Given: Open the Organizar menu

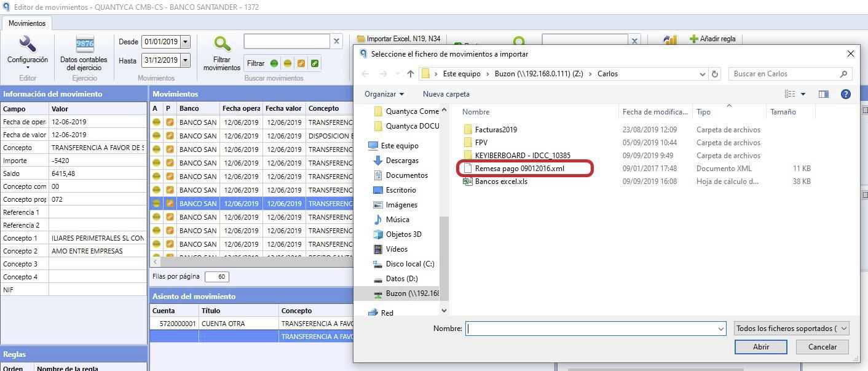Looking at the screenshot, I should [384, 94].
